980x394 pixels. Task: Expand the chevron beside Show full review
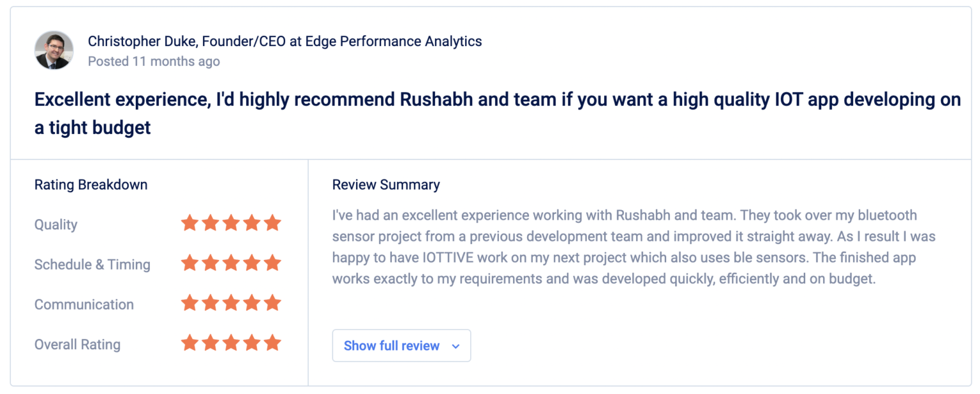456,346
